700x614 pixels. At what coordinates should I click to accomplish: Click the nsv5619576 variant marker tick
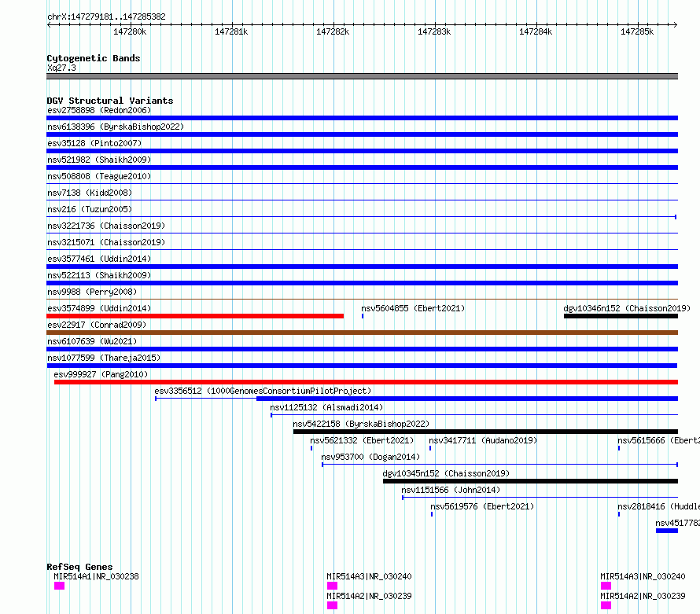click(x=432, y=514)
